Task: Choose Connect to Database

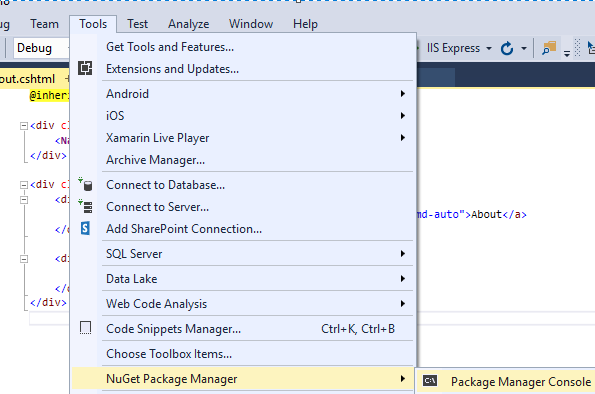Action: (243, 185)
